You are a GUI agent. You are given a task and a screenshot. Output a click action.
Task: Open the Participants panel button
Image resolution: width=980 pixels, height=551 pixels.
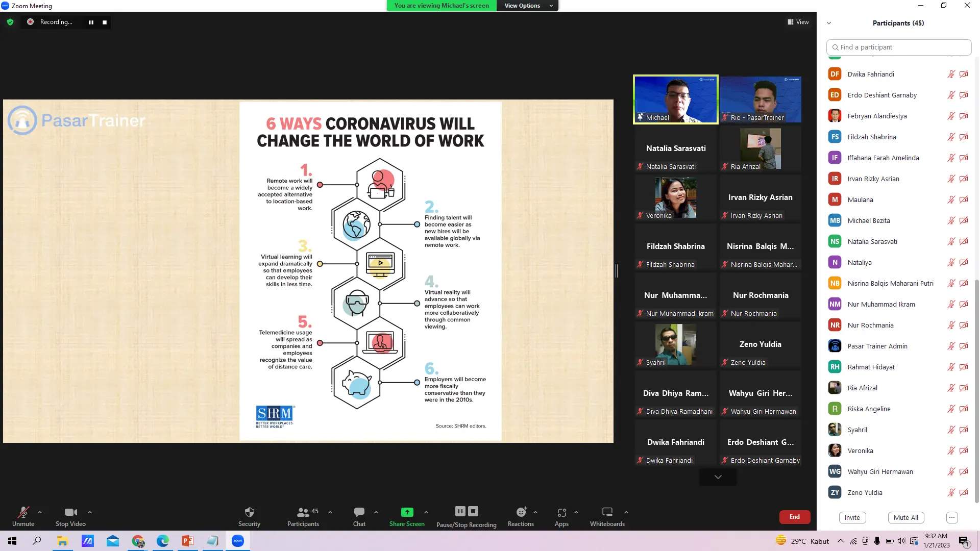(x=303, y=512)
